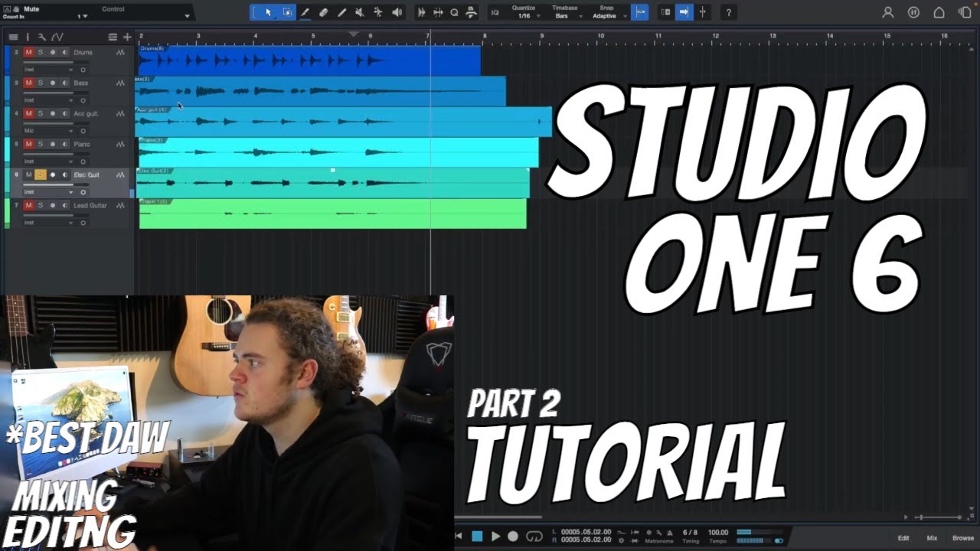
Task: Click the add track plus icon
Action: coord(127,37)
